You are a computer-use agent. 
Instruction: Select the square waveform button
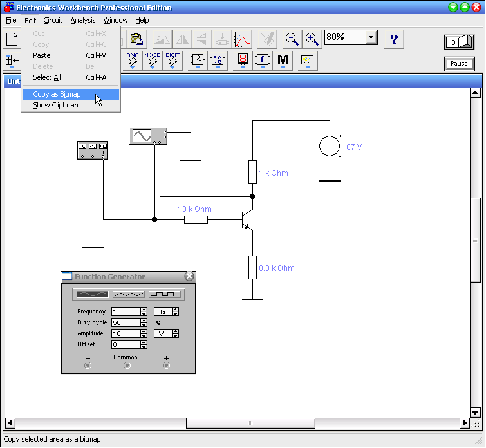pos(165,294)
